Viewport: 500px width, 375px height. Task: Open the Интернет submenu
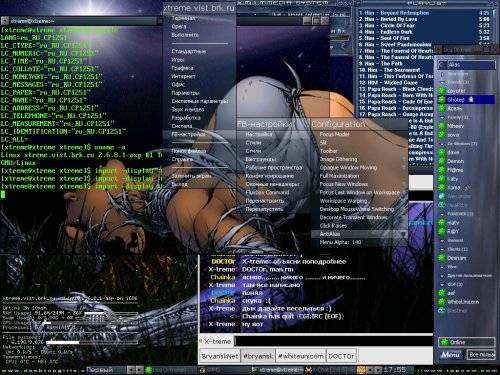point(199,76)
